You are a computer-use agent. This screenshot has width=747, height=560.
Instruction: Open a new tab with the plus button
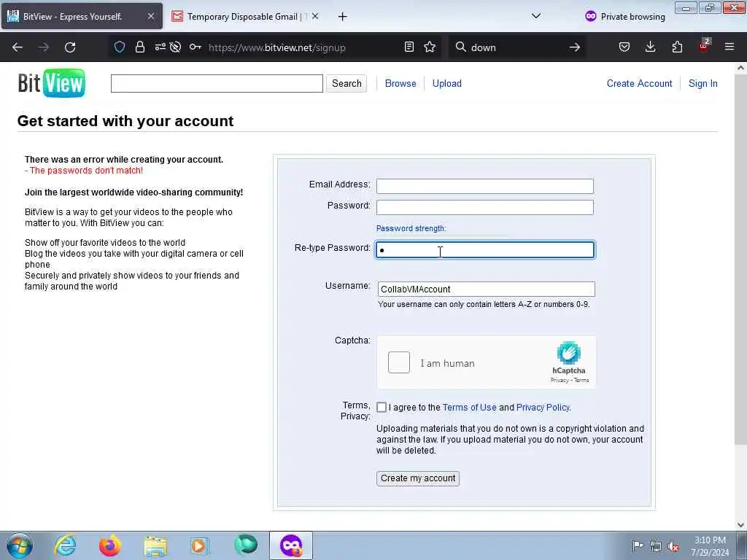click(342, 17)
